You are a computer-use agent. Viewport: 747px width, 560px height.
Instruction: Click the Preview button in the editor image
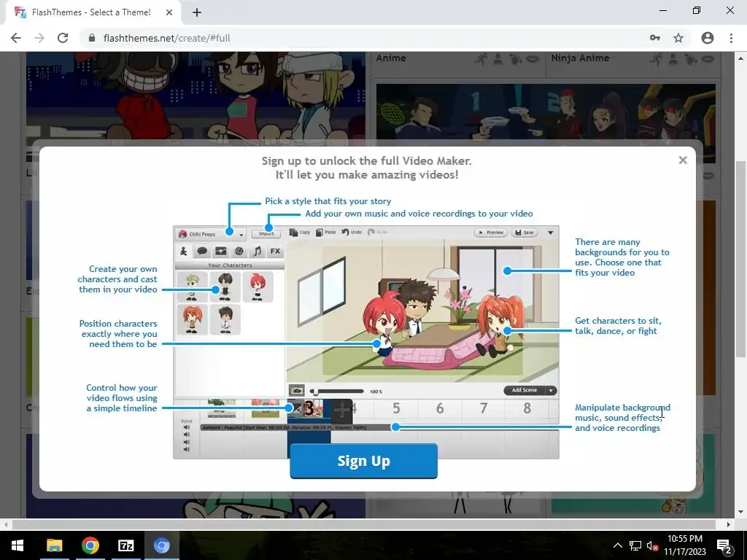(491, 233)
